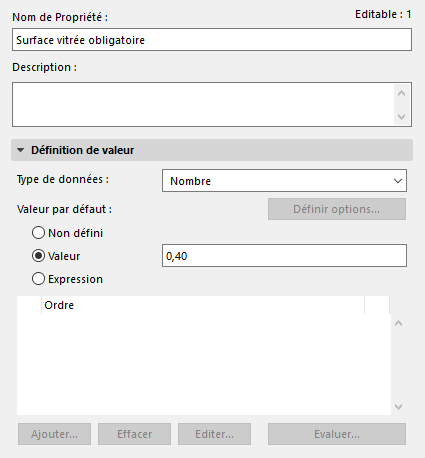Click the Description scroll up arrow

point(401,93)
